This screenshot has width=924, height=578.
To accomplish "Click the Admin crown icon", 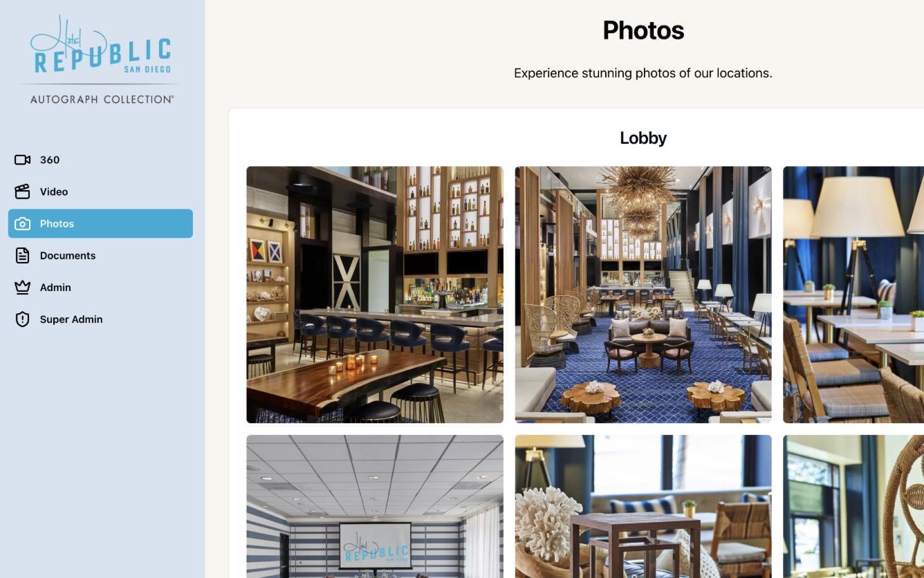I will tap(22, 287).
